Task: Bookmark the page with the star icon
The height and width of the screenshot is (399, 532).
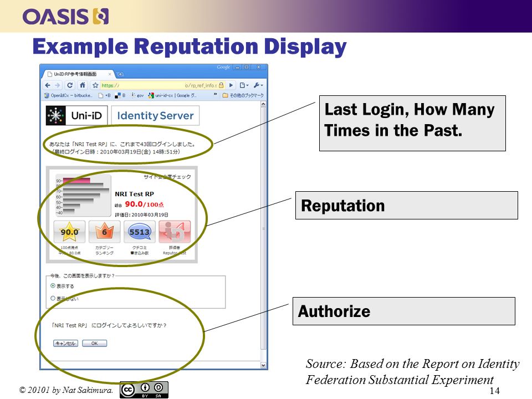Action: pos(95,85)
